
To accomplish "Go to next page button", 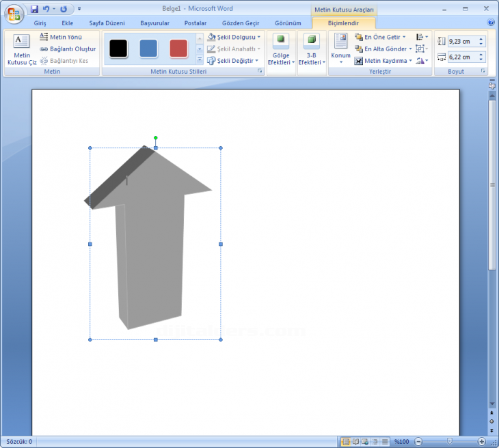I will (x=492, y=430).
